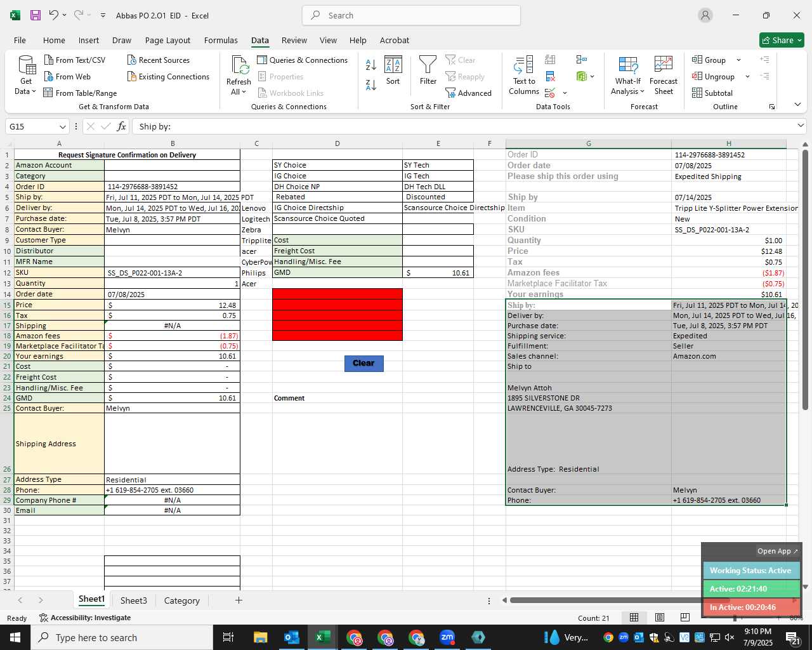The width and height of the screenshot is (812, 650).
Task: Click Existing Connections in ribbon
Action: pyautogui.click(x=168, y=76)
